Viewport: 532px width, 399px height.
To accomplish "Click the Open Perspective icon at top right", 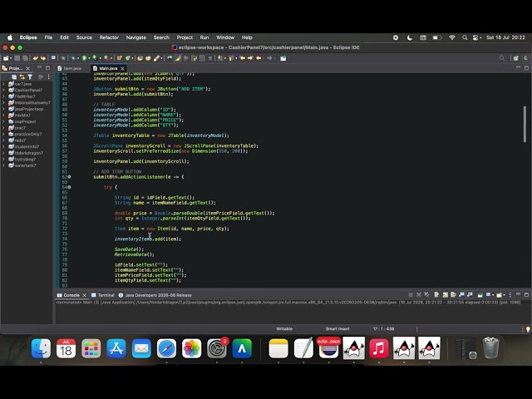I will 515,58.
